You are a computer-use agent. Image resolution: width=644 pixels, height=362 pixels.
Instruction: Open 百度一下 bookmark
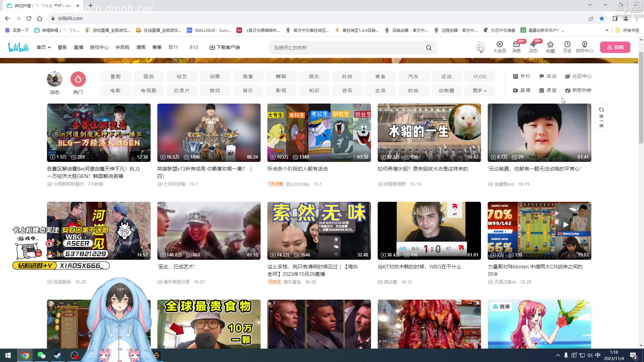pos(17,30)
